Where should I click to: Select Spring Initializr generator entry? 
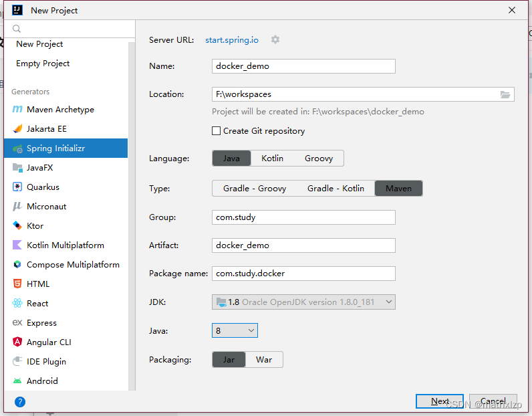point(65,148)
